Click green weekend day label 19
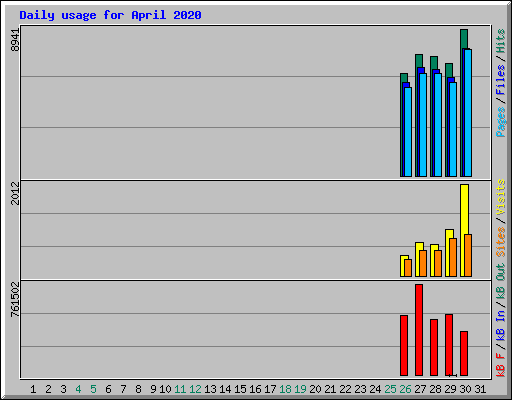 click(300, 389)
